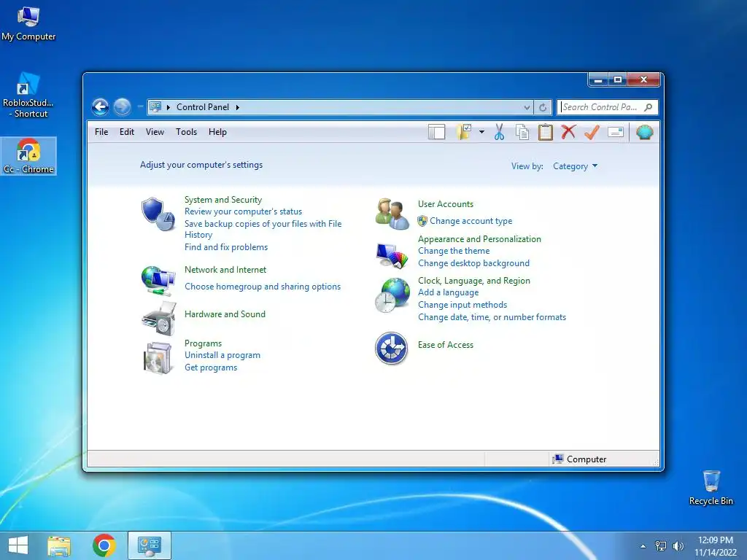Click the User Accounts people icon

(392, 214)
